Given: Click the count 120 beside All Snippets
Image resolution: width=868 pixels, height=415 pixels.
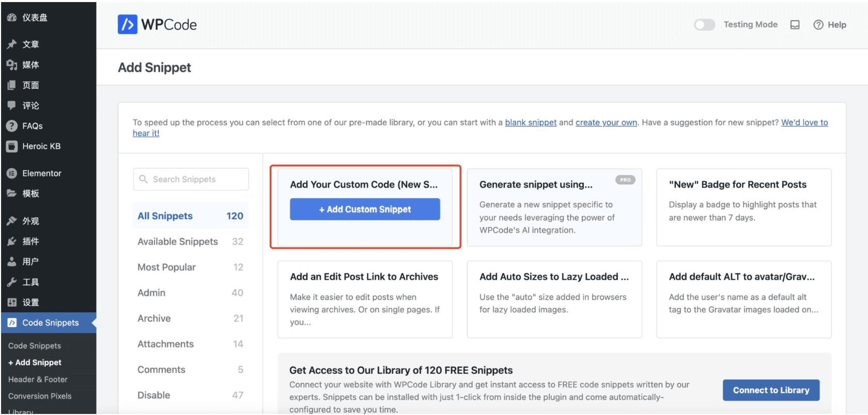Looking at the screenshot, I should [x=235, y=216].
